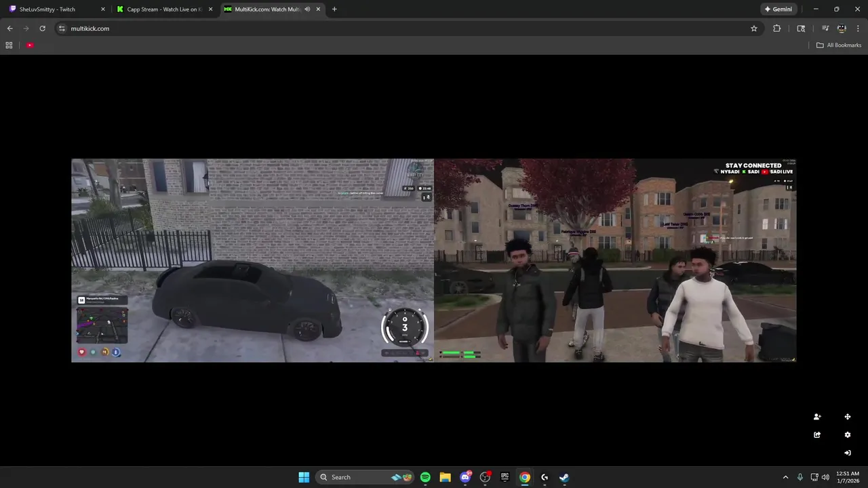The image size is (868, 488).
Task: Open the clock showing 12:51 AM
Action: pos(848,477)
